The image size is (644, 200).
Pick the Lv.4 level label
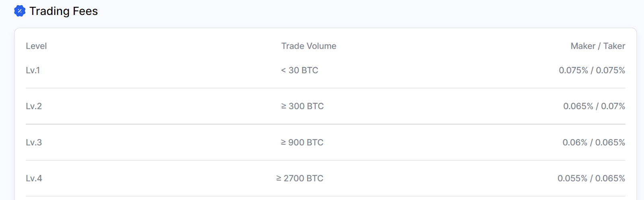point(34,178)
